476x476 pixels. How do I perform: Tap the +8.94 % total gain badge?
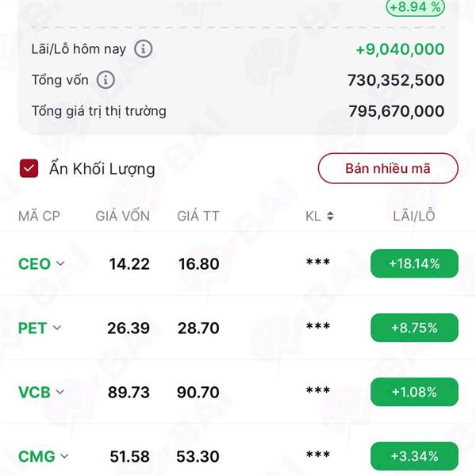415,7
